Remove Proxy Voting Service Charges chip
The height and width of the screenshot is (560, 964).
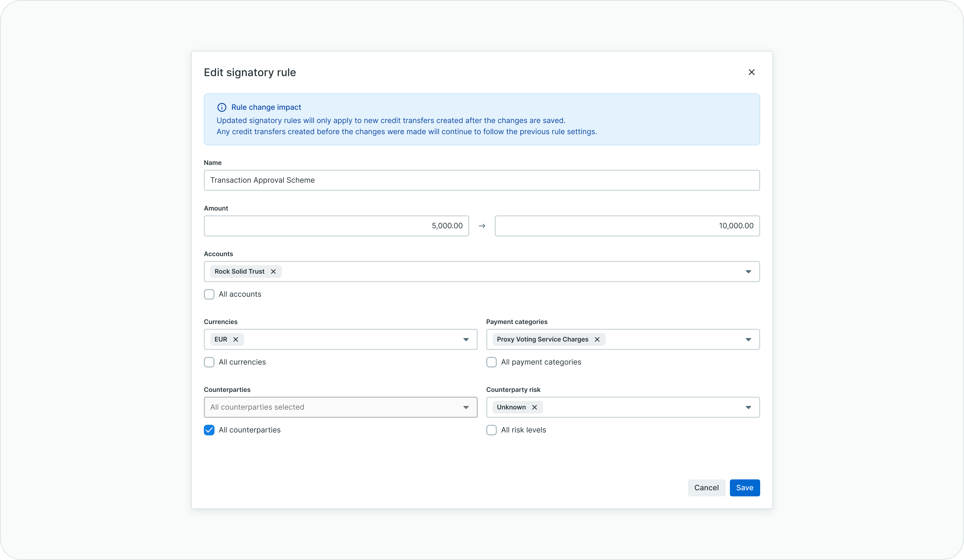pos(597,339)
